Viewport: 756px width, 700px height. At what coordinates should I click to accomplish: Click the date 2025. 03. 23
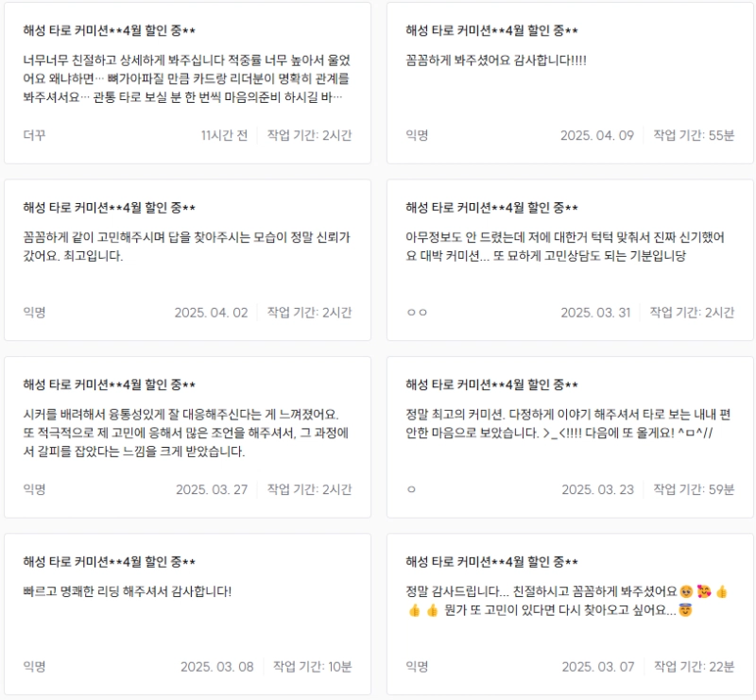pos(597,489)
